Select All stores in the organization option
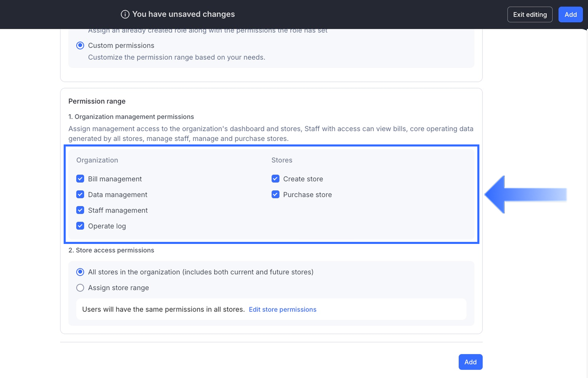This screenshot has height=378, width=588. (80, 272)
